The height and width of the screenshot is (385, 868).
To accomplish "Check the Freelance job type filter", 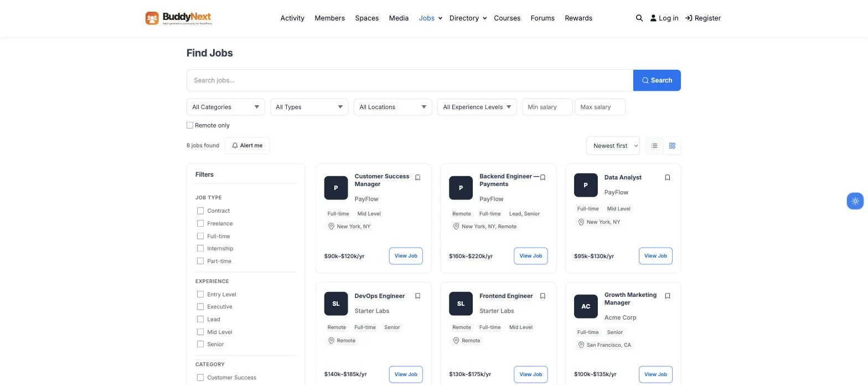I will click(x=200, y=223).
